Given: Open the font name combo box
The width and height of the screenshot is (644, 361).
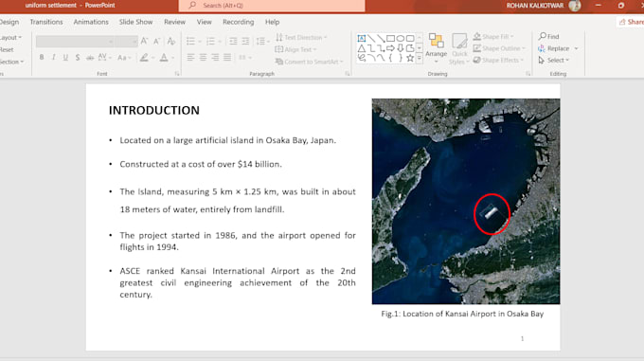Looking at the screenshot, I should (75, 42).
